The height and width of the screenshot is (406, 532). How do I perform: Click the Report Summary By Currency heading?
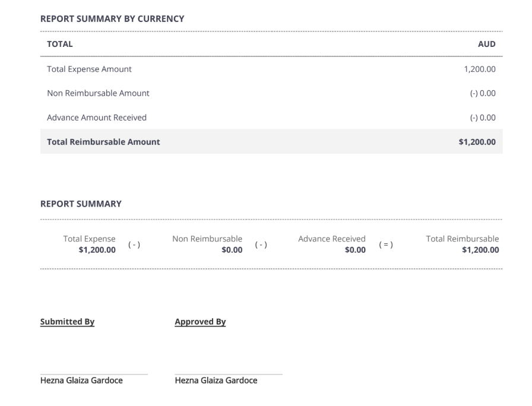coord(112,19)
